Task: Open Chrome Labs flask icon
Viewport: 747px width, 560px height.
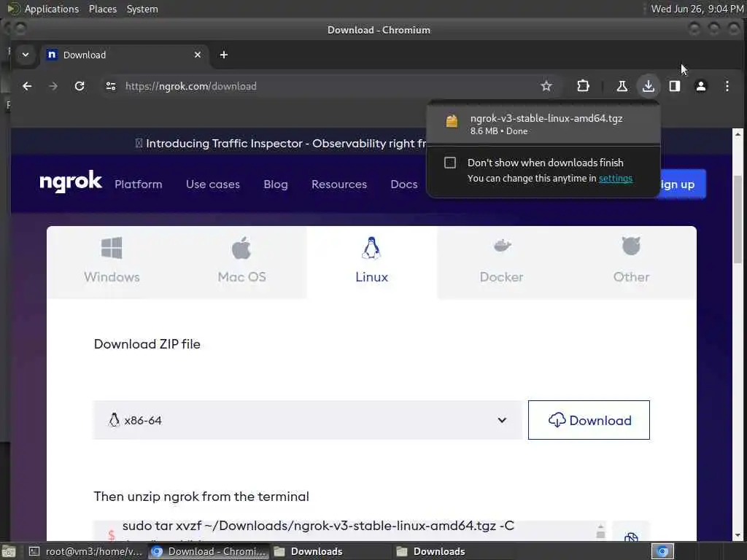Action: (x=622, y=86)
